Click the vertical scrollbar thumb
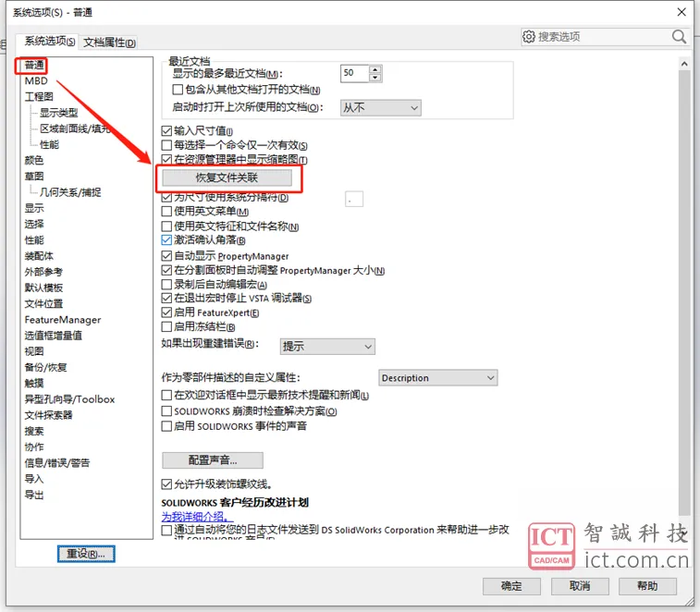This screenshot has height=612, width=700. click(x=684, y=292)
